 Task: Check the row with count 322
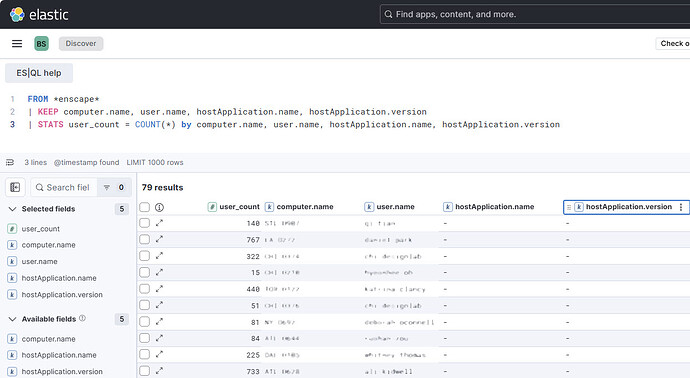coord(144,256)
